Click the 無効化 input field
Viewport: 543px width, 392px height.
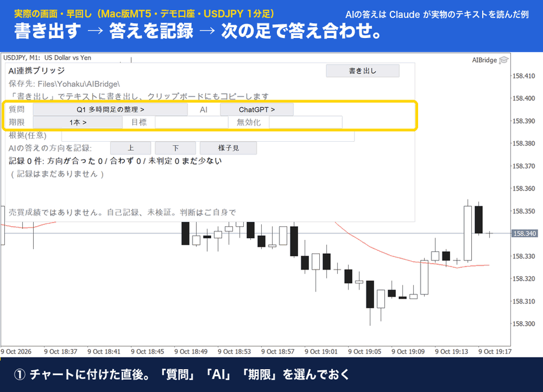click(x=306, y=122)
